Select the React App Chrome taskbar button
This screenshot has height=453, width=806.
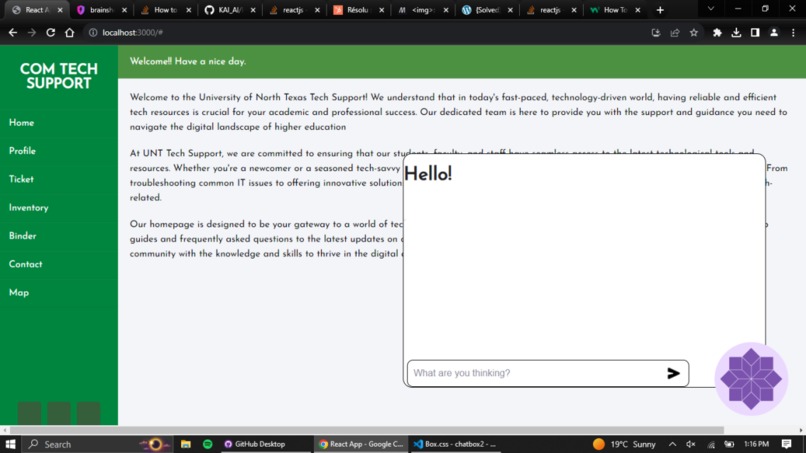[361, 444]
